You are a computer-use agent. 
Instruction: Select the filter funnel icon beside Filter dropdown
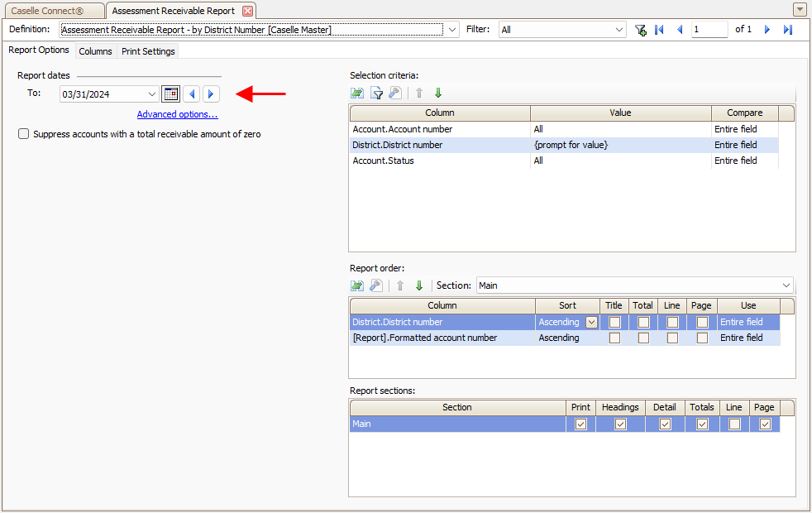(641, 29)
